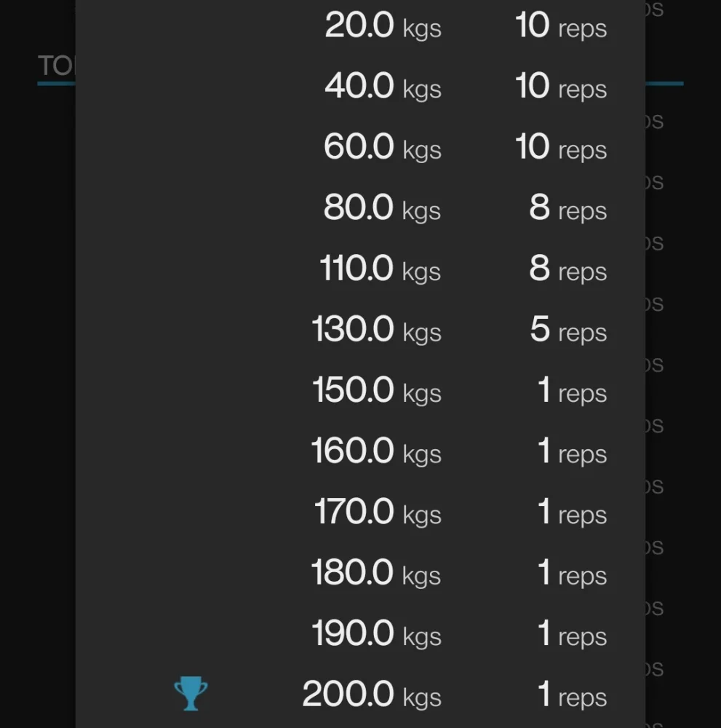Select the 20.0 kgs weight entry
This screenshot has width=721, height=728.
coord(383,27)
